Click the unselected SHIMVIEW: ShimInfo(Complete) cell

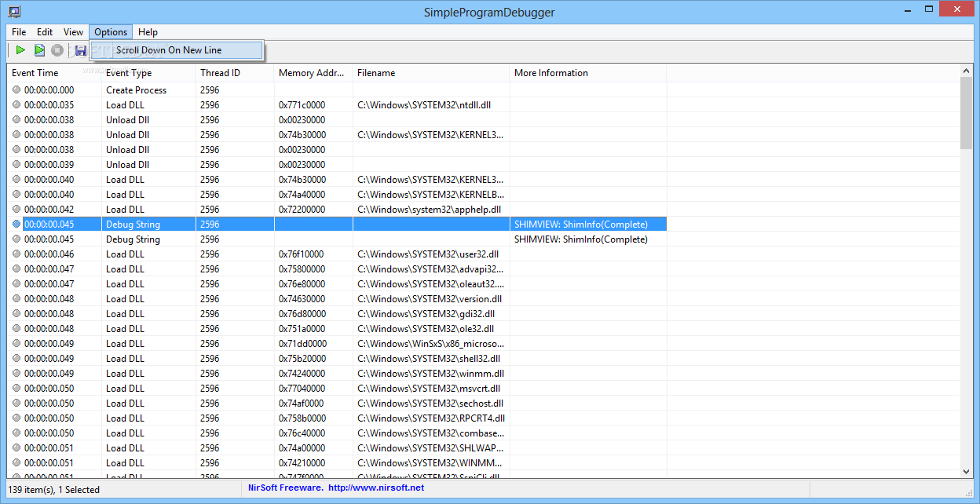pos(581,239)
